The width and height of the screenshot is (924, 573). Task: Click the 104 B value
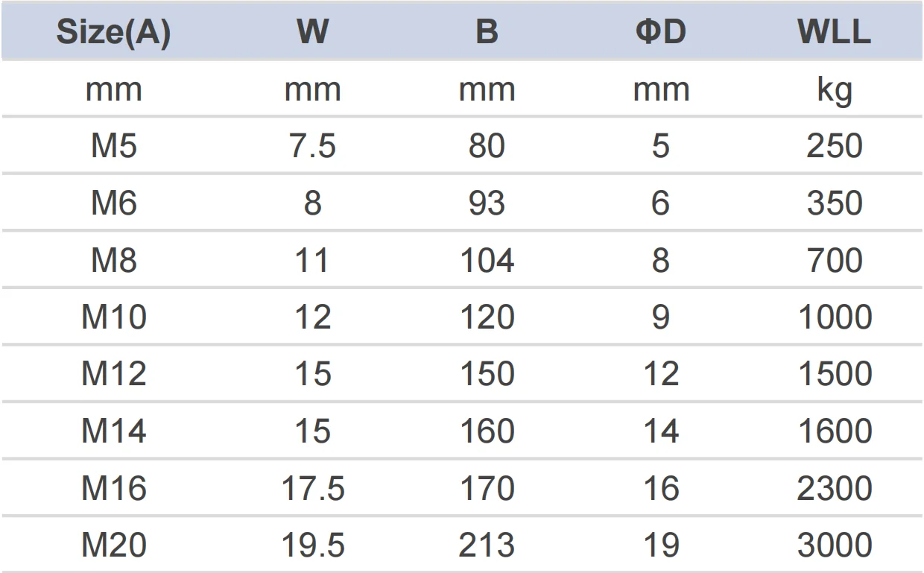pyautogui.click(x=487, y=261)
